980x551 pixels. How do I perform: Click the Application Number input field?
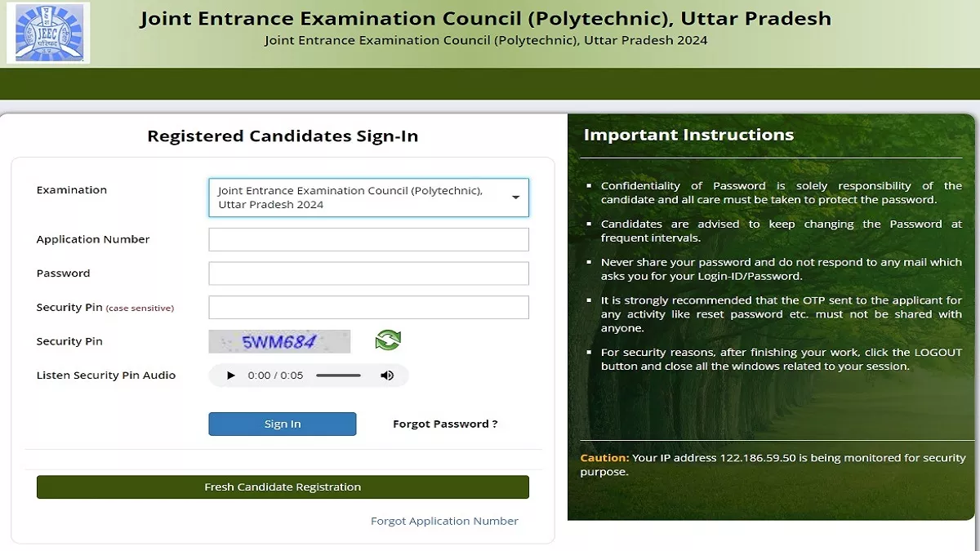[368, 239]
